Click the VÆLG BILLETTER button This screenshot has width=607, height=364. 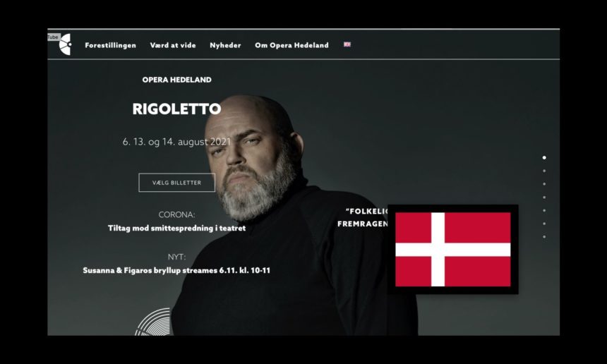(177, 183)
